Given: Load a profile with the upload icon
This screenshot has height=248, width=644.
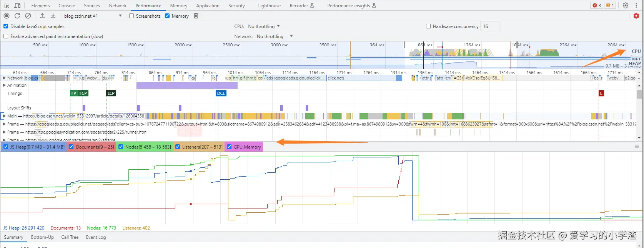Looking at the screenshot, I should (x=42, y=16).
